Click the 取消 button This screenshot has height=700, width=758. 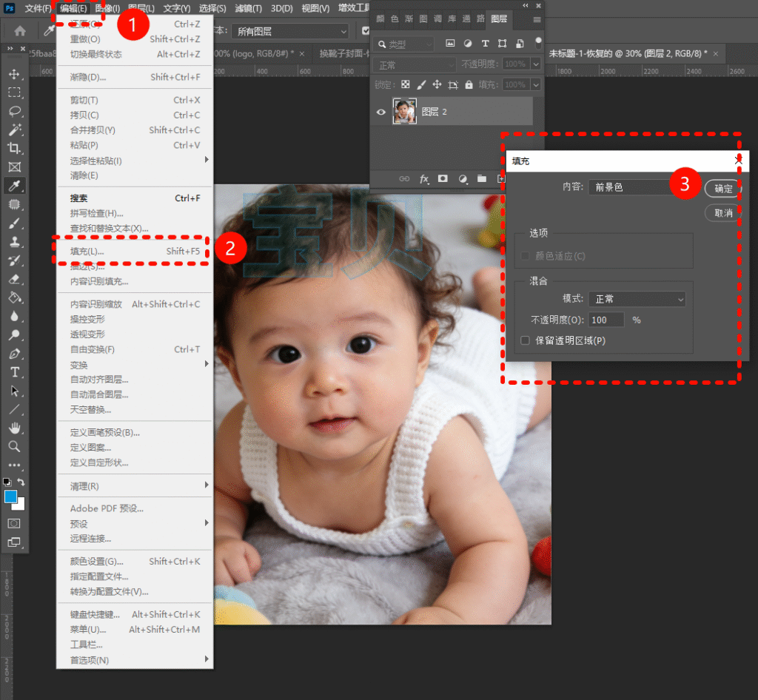click(723, 213)
